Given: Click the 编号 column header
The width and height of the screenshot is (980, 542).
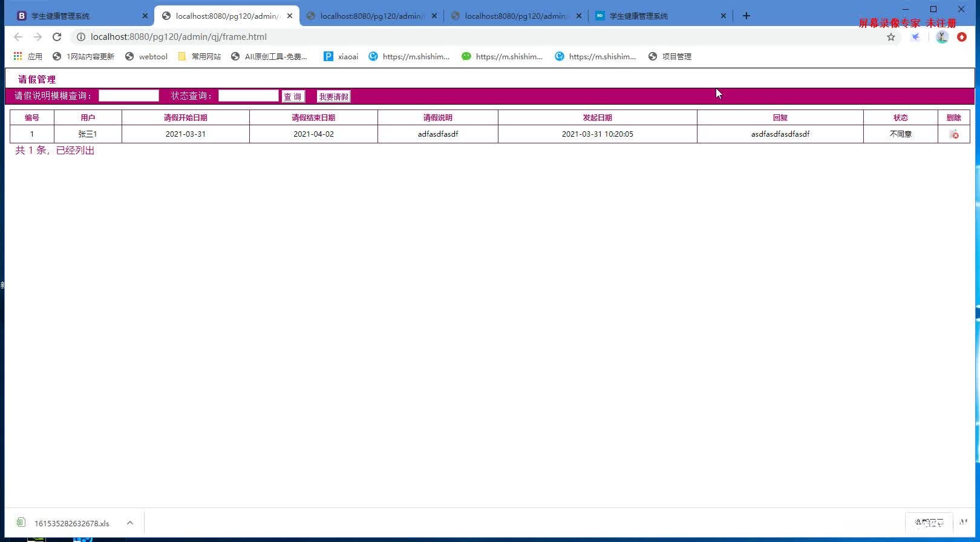Looking at the screenshot, I should 32,117.
